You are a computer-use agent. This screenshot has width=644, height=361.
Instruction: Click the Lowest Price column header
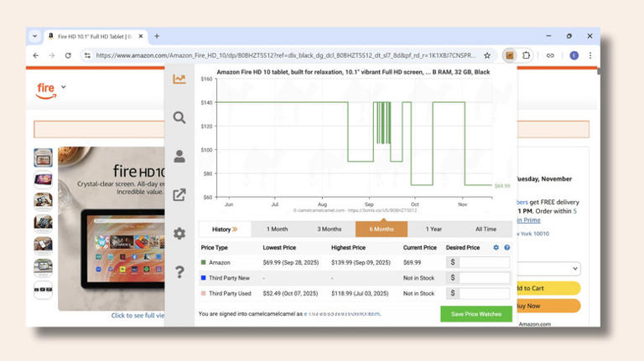pos(279,247)
